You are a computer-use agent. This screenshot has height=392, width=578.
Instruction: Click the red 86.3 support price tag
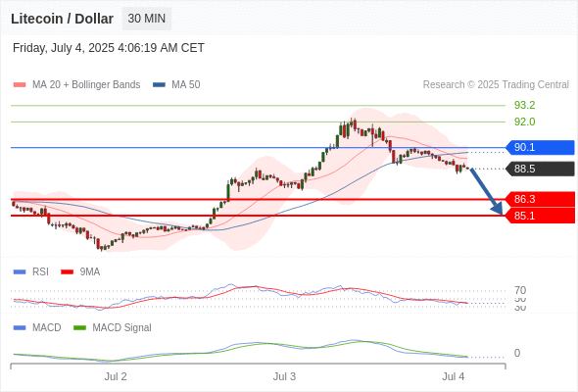tap(540, 199)
